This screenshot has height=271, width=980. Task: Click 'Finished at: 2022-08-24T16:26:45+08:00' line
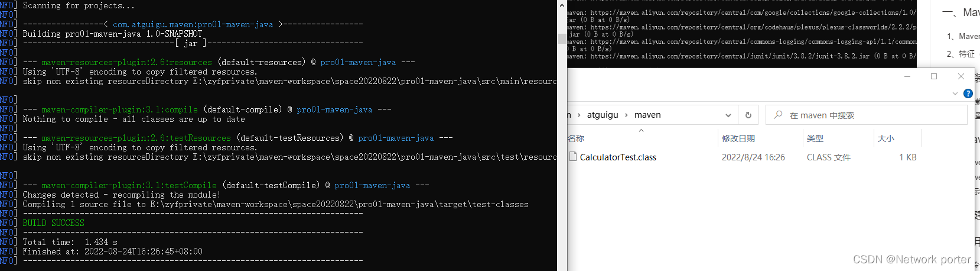[112, 251]
